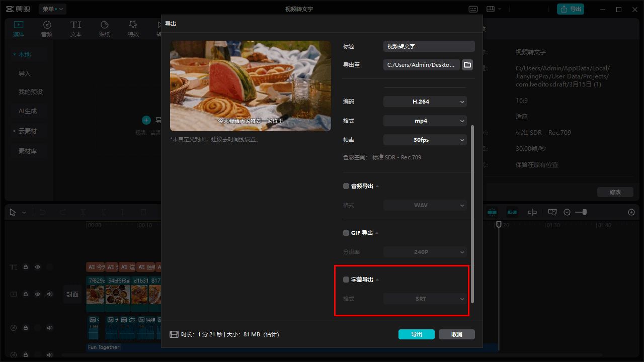Open the export destination folder picker icon
Image resolution: width=644 pixels, height=362 pixels.
click(467, 65)
